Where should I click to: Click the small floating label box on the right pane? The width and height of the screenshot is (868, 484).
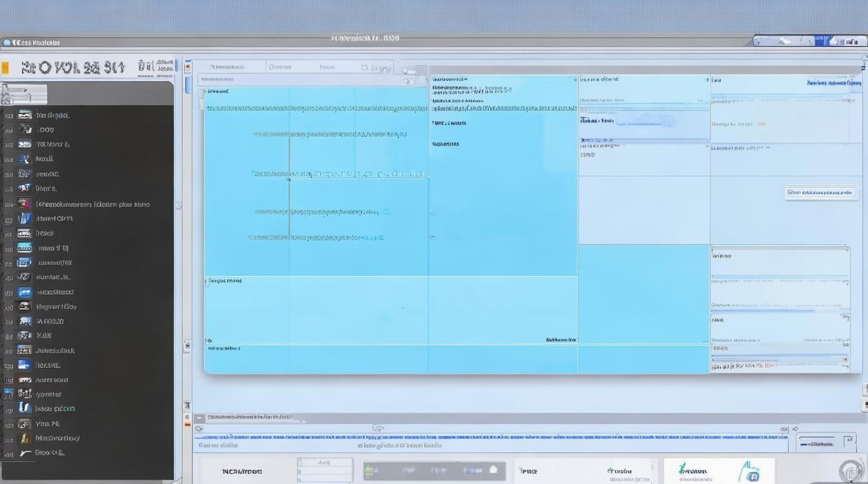point(821,192)
